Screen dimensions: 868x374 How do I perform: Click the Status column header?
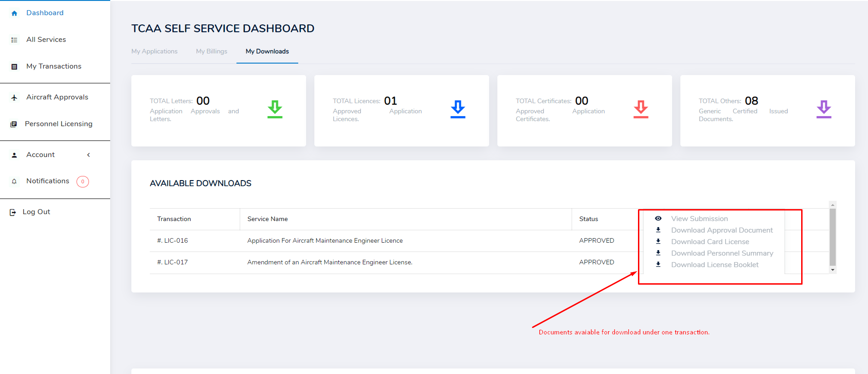[x=589, y=219]
